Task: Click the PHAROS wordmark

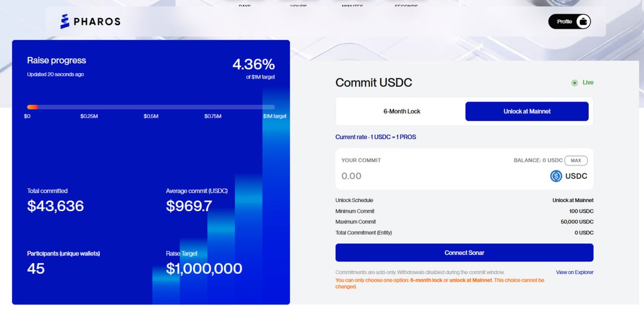Action: tap(98, 21)
